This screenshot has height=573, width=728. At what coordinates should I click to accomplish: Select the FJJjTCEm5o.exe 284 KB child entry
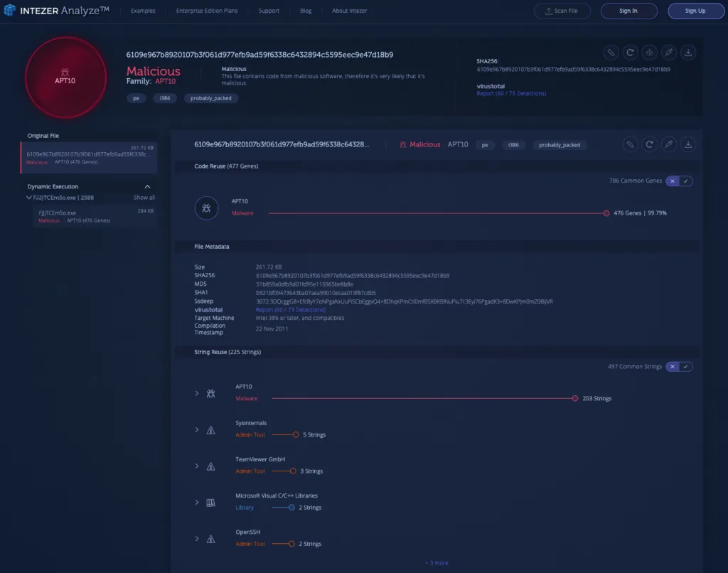[95, 217]
